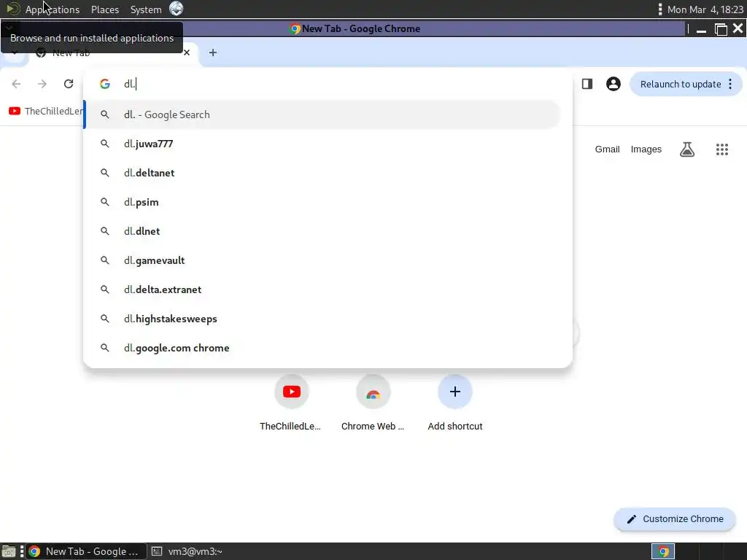Open a new tab with plus button
747x560 pixels.
(213, 52)
